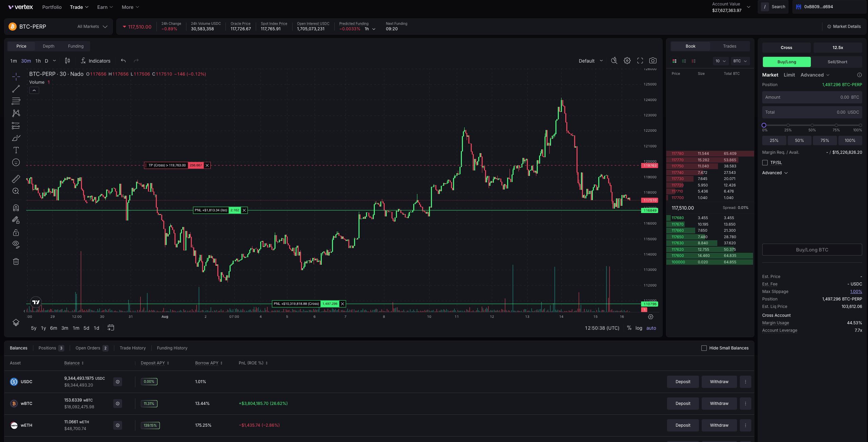
Task: Select the Limit order type tab
Action: (789, 75)
